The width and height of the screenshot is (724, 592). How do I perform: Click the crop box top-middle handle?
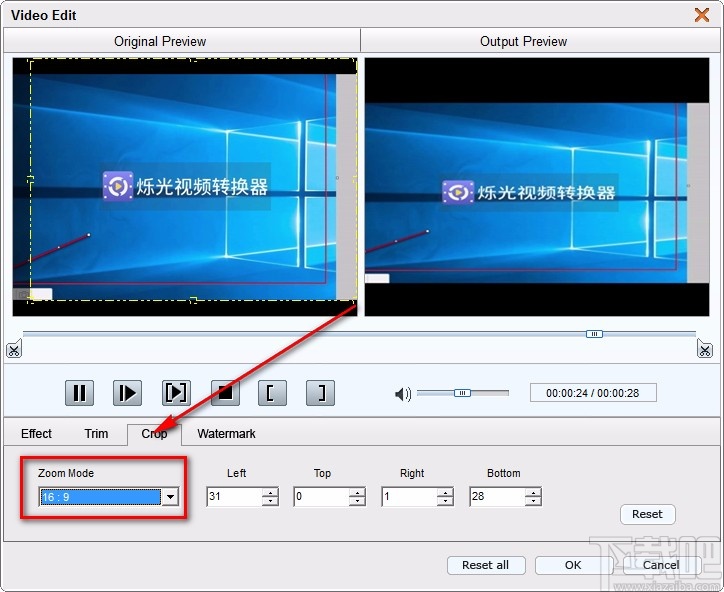tap(193, 59)
